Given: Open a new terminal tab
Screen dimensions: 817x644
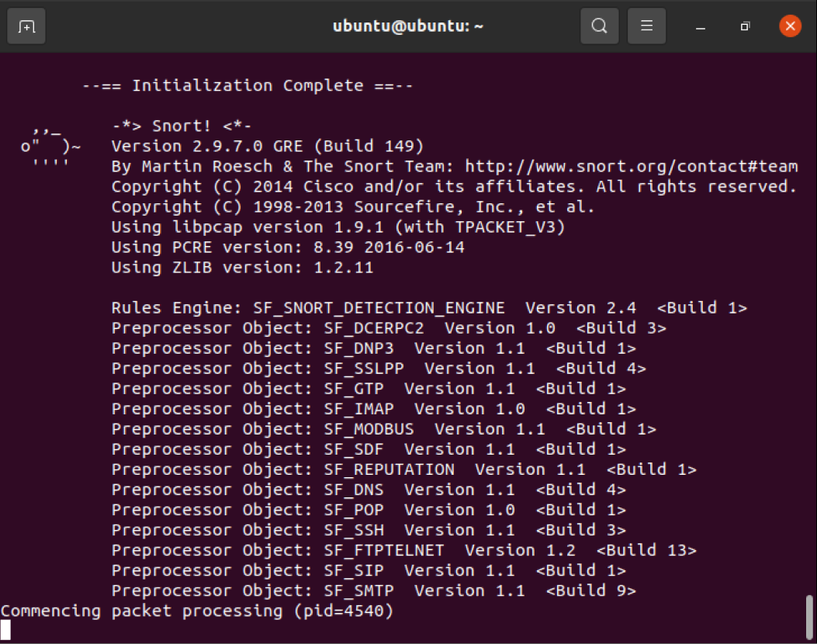Looking at the screenshot, I should pos(26,26).
